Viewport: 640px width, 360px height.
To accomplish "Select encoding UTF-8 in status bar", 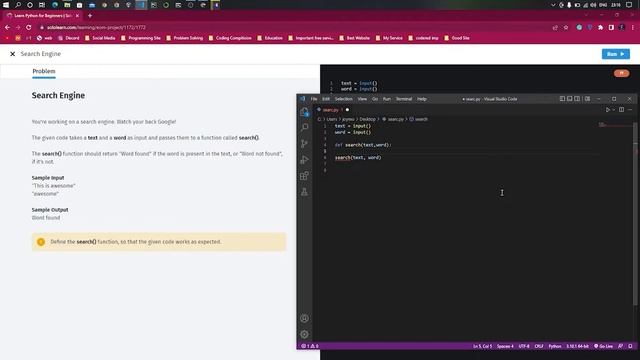I will [x=524, y=346].
